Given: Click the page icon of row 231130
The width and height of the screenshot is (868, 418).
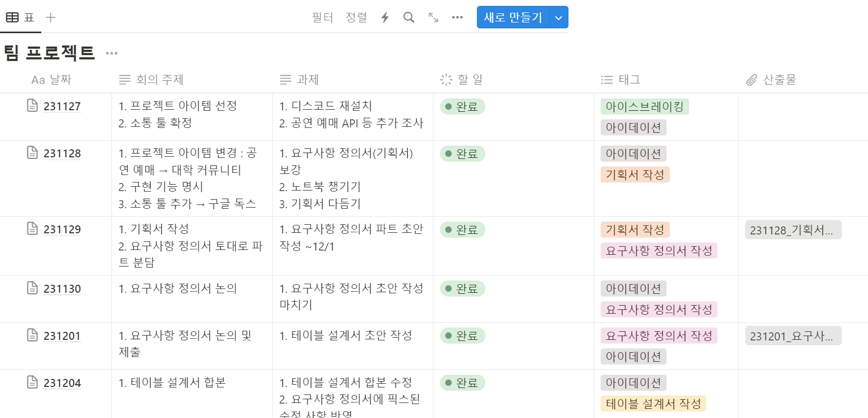Looking at the screenshot, I should point(33,288).
